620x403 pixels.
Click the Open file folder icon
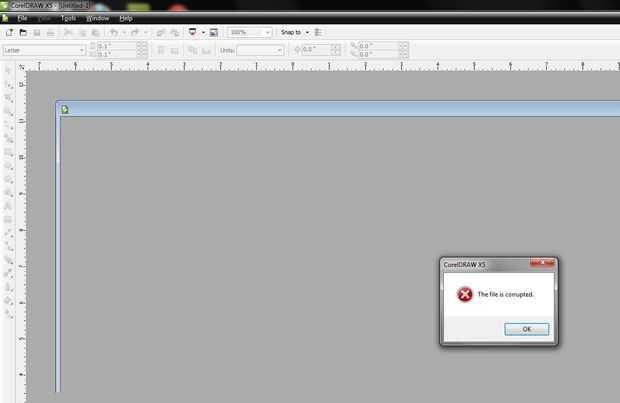[23, 32]
